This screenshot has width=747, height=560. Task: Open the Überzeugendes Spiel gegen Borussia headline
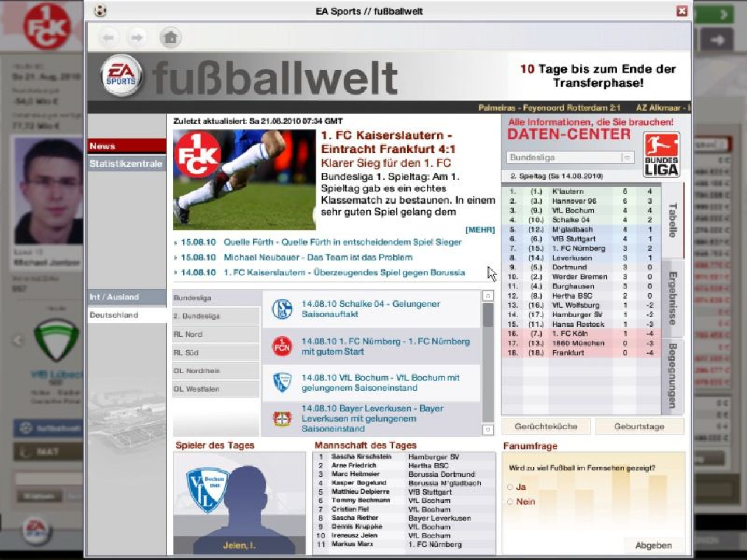pos(344,272)
